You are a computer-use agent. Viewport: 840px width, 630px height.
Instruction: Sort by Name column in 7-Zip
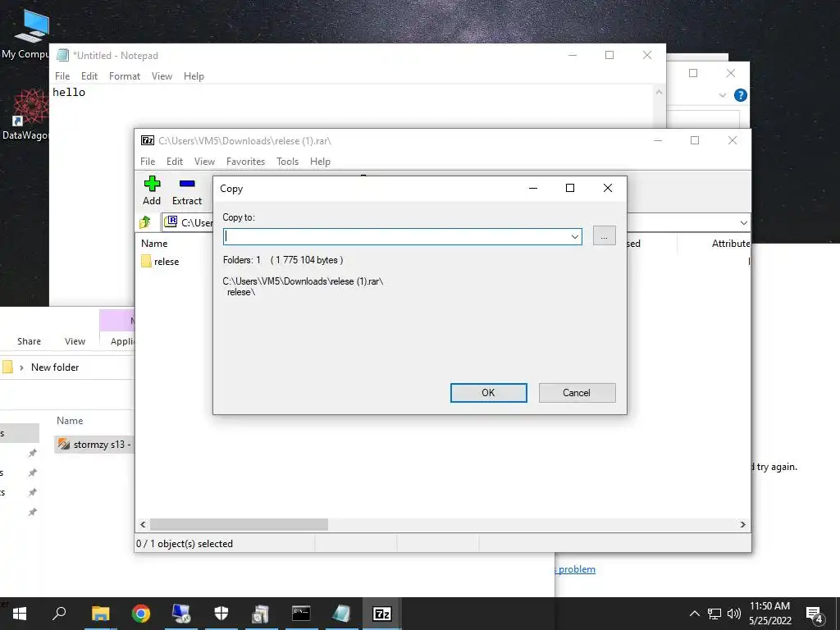[x=154, y=243]
